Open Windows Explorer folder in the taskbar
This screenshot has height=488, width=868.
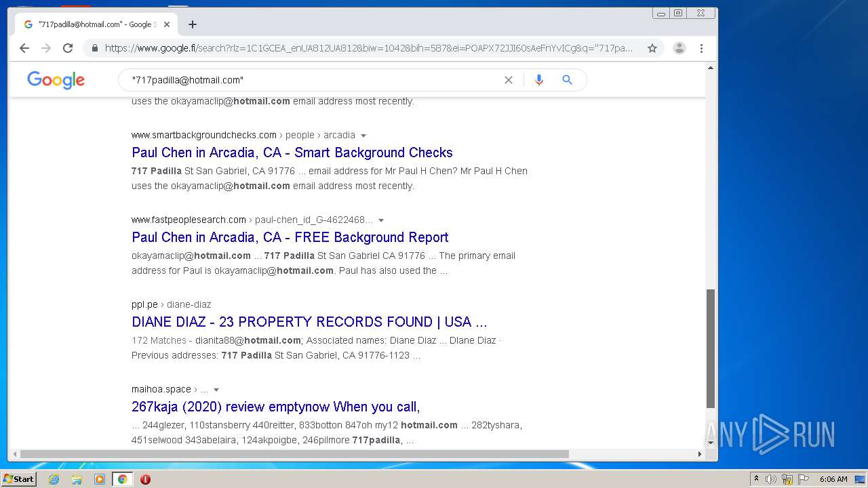click(x=77, y=479)
